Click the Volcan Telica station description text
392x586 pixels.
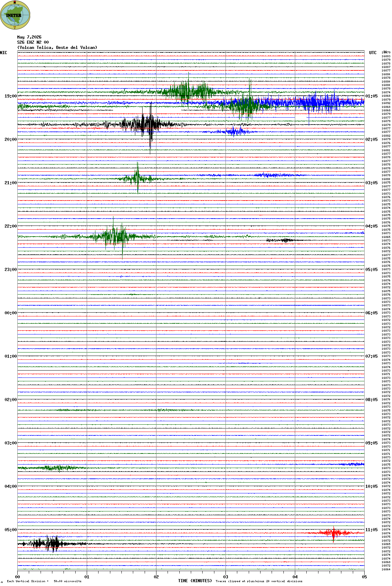57,48
